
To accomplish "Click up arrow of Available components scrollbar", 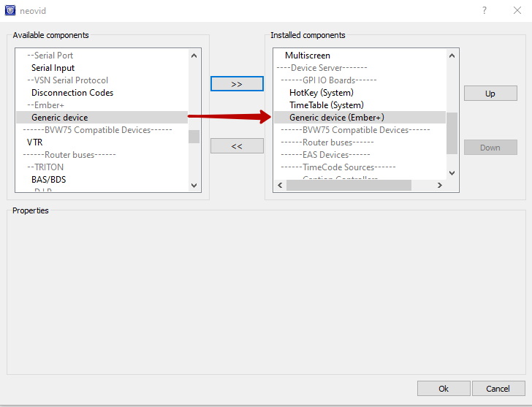I will coord(194,56).
